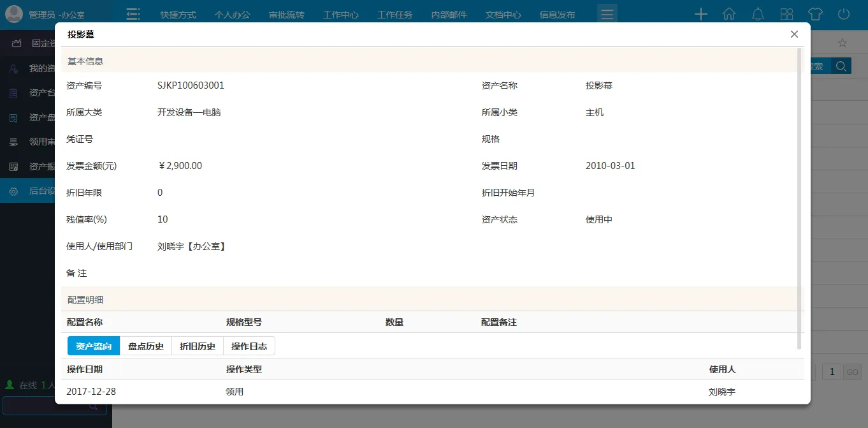The height and width of the screenshot is (428, 868).
Task: Switch to the 盘点历史 tab
Action: point(146,346)
